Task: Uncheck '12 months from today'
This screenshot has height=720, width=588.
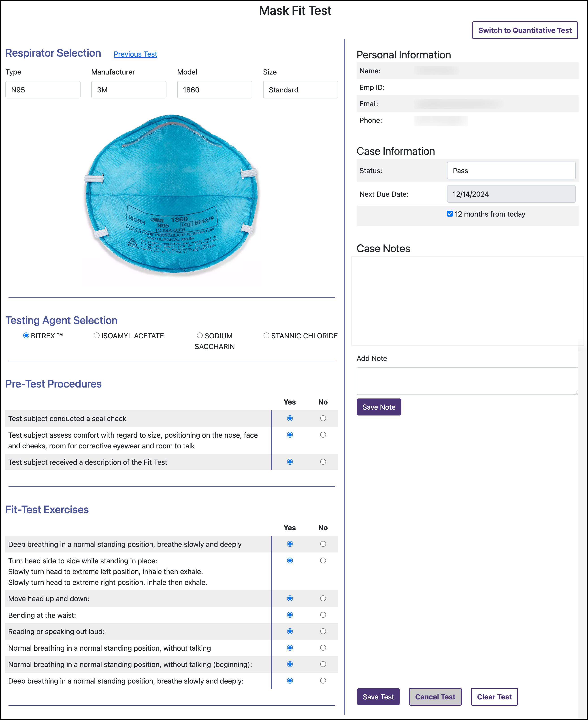Action: tap(450, 214)
